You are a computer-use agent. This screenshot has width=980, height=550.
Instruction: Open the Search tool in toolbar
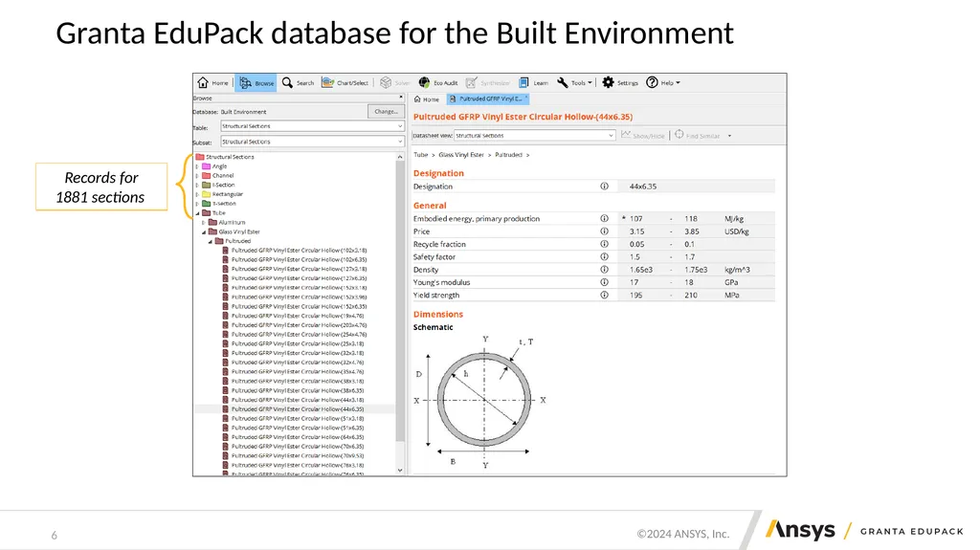pos(298,82)
